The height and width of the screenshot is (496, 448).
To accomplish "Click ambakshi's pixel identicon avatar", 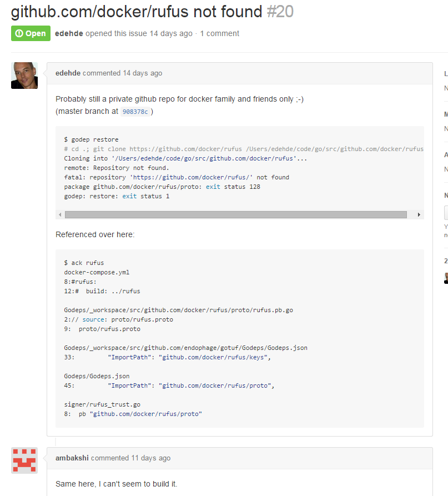I will 24,460.
